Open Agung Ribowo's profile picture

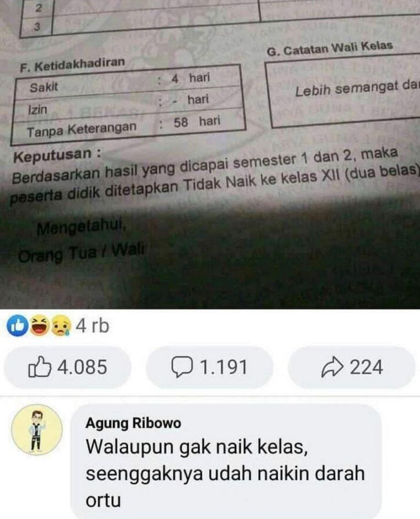(x=37, y=429)
